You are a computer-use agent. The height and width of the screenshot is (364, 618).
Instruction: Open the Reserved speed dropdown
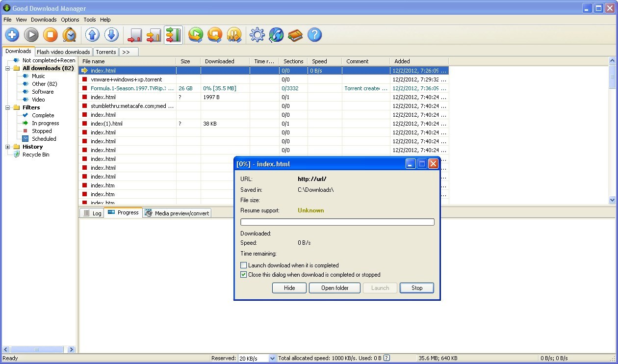pos(271,358)
